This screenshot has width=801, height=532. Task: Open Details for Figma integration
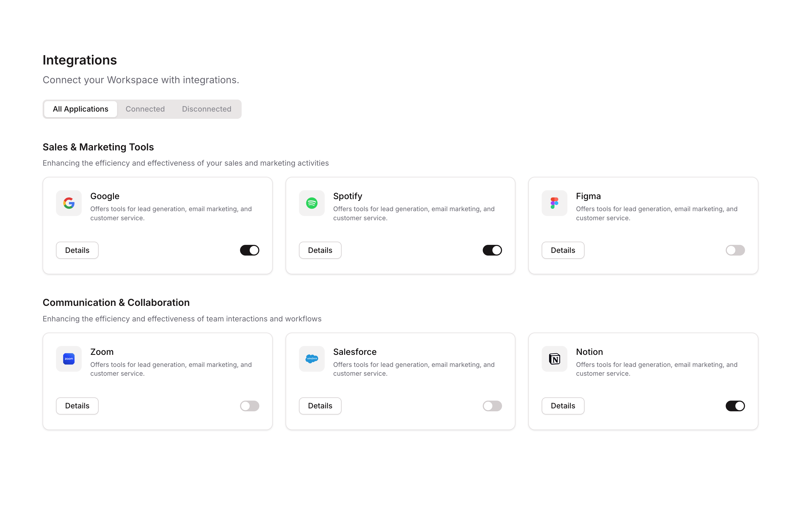[x=563, y=250]
